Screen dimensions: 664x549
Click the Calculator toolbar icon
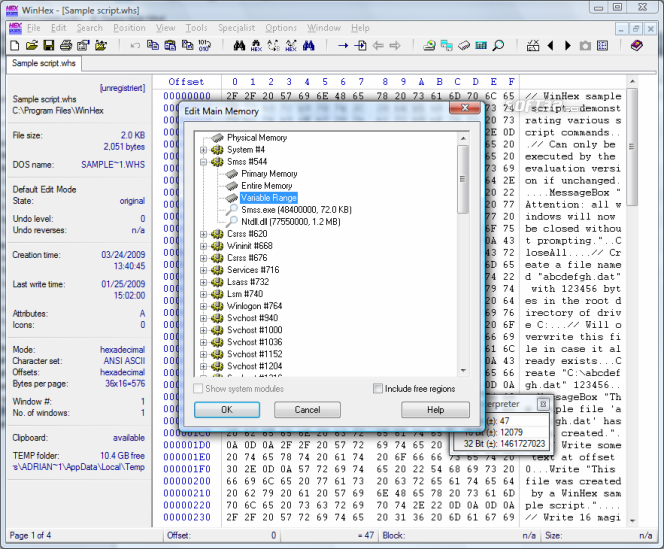pos(481,45)
